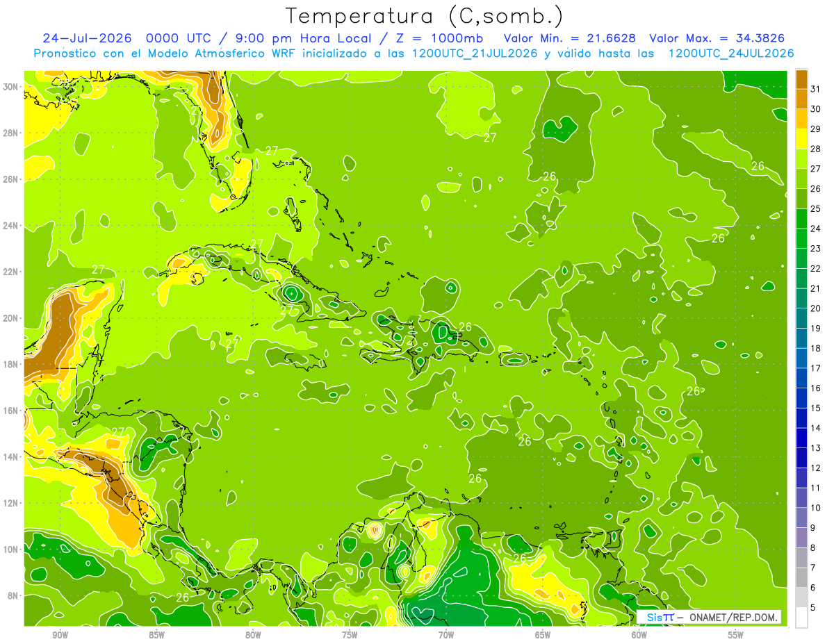Click the '18N' latitude axis label
This screenshot has height=644, width=834.
(x=11, y=364)
